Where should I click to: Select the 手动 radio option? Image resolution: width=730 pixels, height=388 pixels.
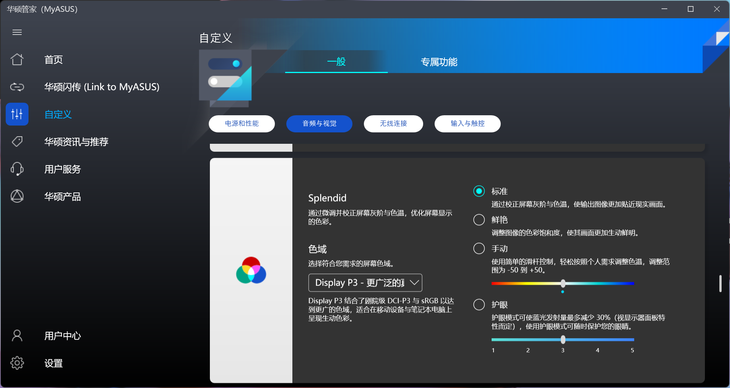click(479, 249)
